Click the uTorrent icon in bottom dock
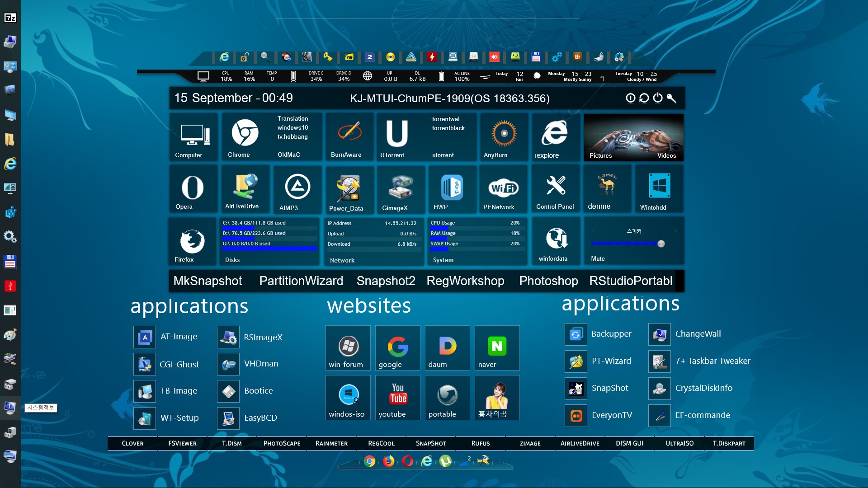 tap(445, 461)
